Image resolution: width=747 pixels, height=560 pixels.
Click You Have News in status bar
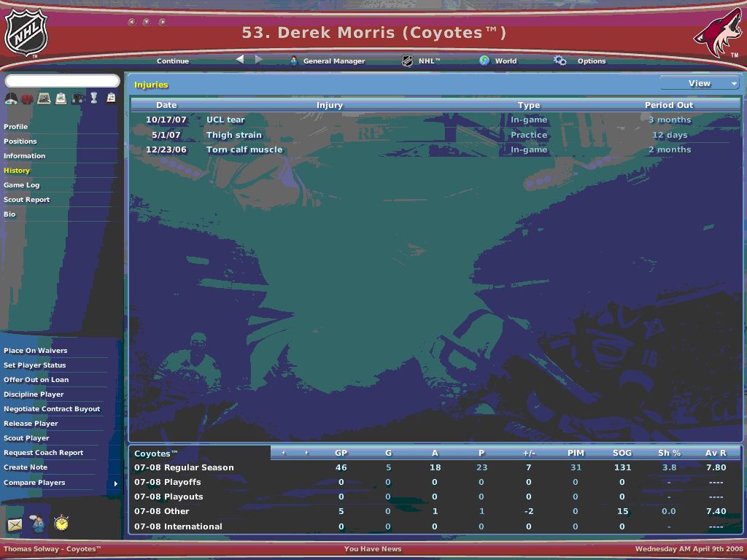[x=373, y=549]
